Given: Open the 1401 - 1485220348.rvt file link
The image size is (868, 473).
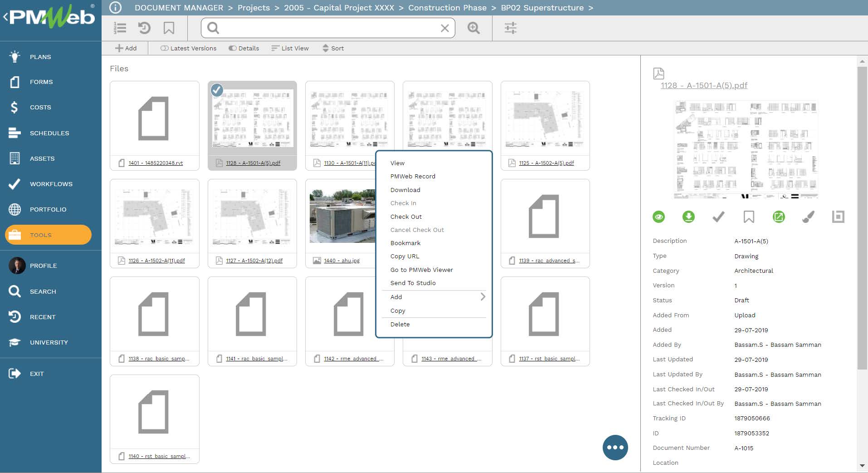Looking at the screenshot, I should point(155,163).
